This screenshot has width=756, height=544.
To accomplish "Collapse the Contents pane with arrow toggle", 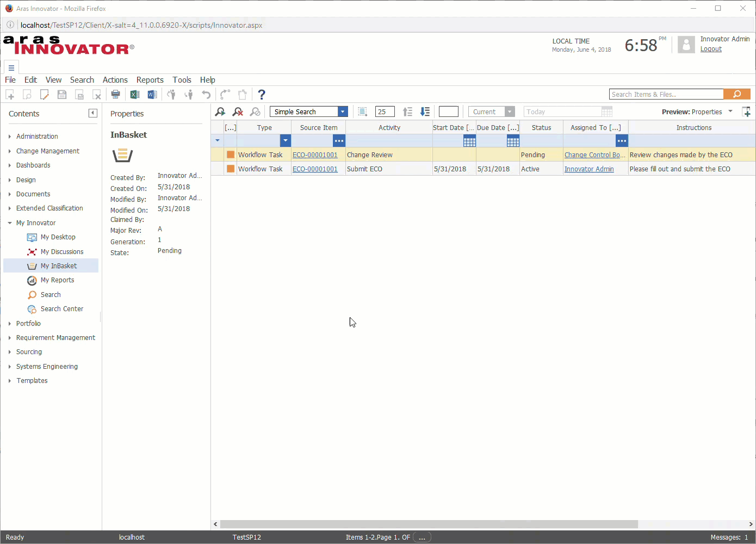I will (x=92, y=113).
